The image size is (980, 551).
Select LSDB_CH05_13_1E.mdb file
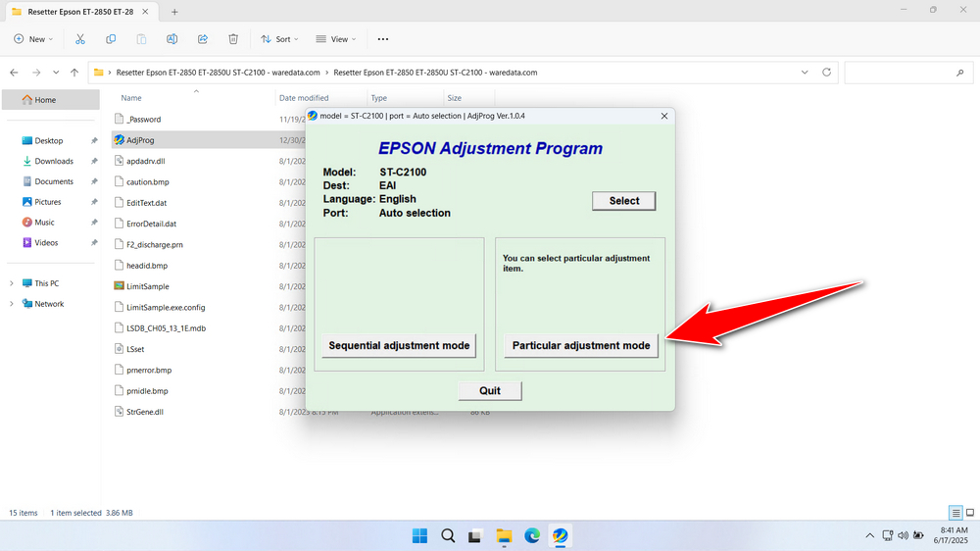pyautogui.click(x=166, y=327)
